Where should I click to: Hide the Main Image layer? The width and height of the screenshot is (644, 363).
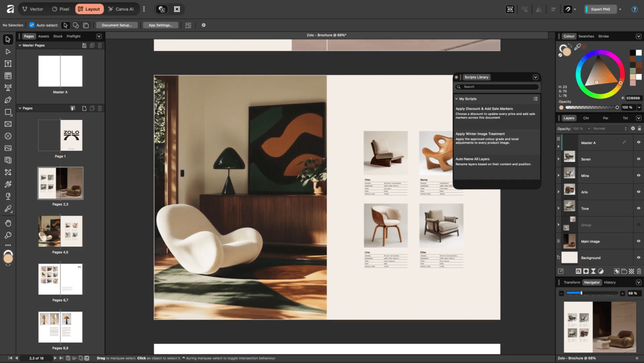(638, 241)
